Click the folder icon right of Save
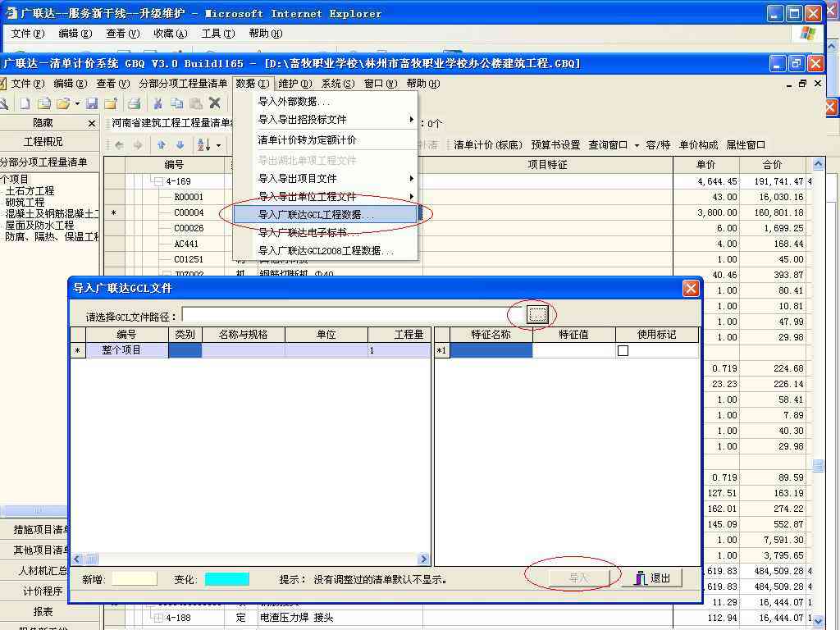The image size is (840, 630). [111, 103]
